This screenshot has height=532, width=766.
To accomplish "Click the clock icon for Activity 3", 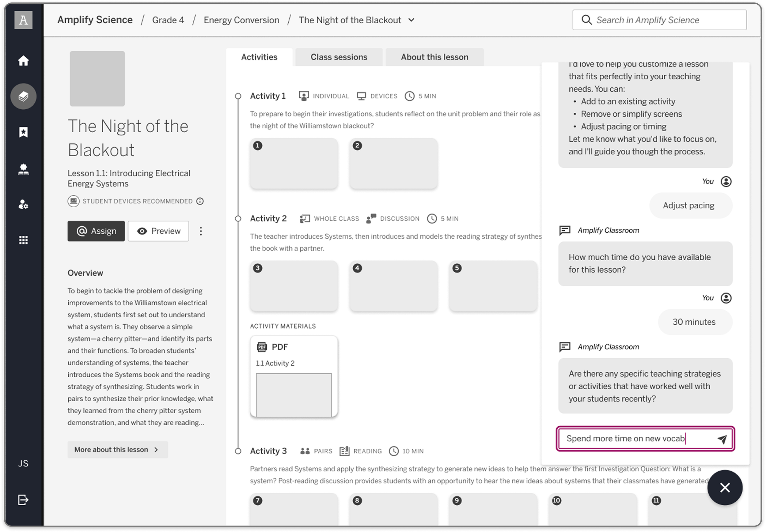I will pyautogui.click(x=394, y=451).
